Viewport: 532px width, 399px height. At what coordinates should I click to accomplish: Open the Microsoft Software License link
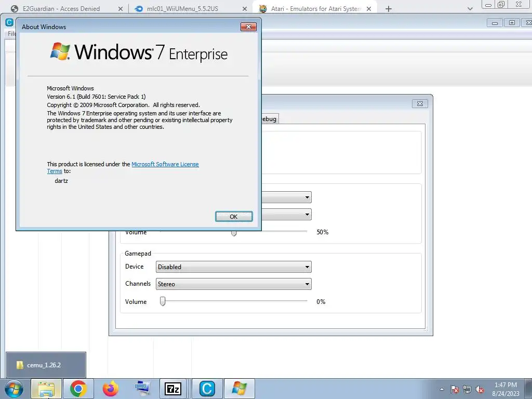coord(165,164)
